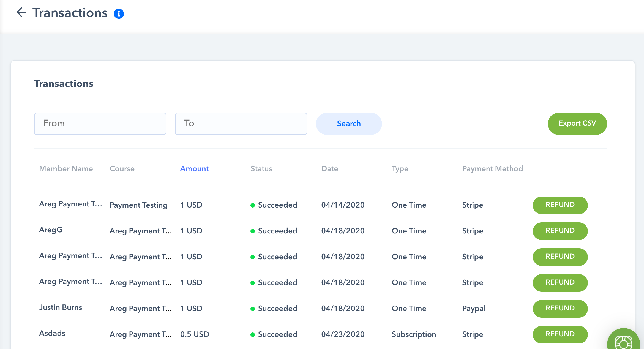Click the Payment Testing course cell
The height and width of the screenshot is (349, 644).
(x=138, y=205)
